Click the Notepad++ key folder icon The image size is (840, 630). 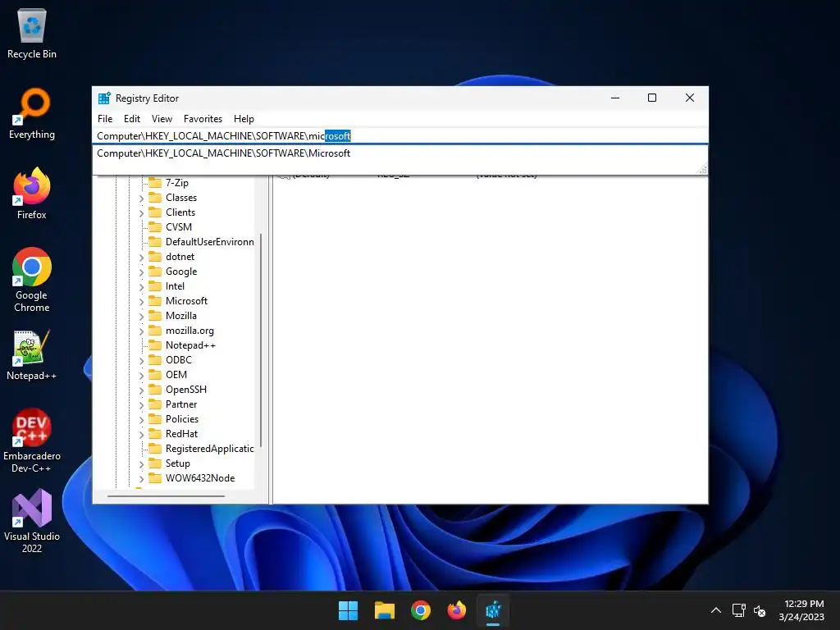[155, 345]
